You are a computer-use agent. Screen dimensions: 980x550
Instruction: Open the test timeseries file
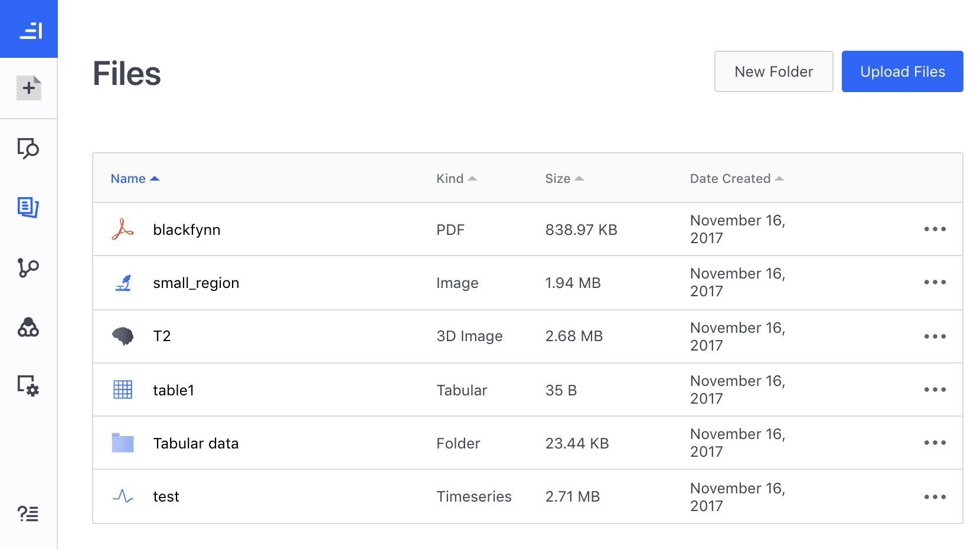[166, 497]
